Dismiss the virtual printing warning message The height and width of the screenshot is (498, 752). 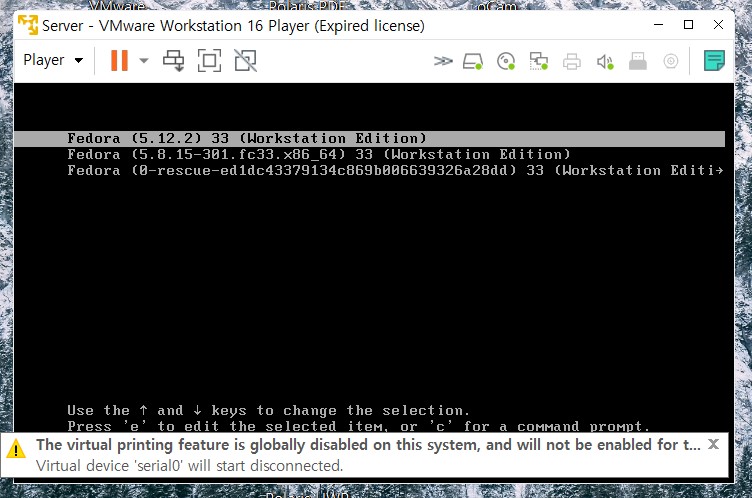coord(713,444)
